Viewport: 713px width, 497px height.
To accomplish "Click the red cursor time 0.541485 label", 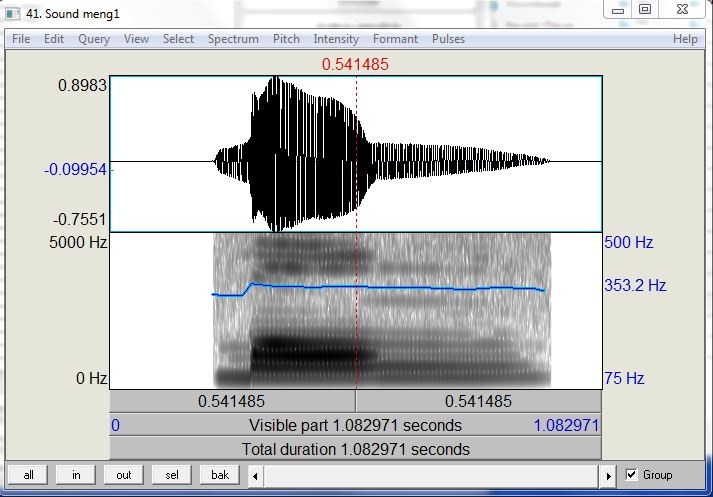I will point(355,64).
